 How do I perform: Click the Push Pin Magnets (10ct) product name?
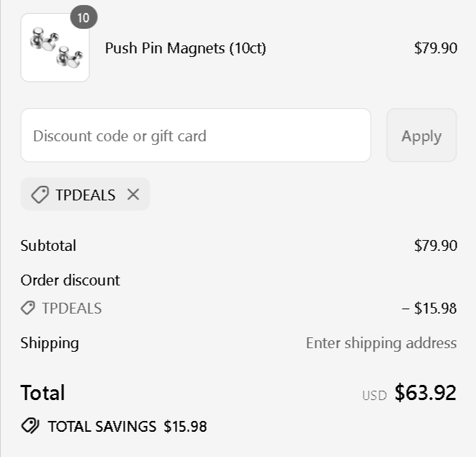185,48
